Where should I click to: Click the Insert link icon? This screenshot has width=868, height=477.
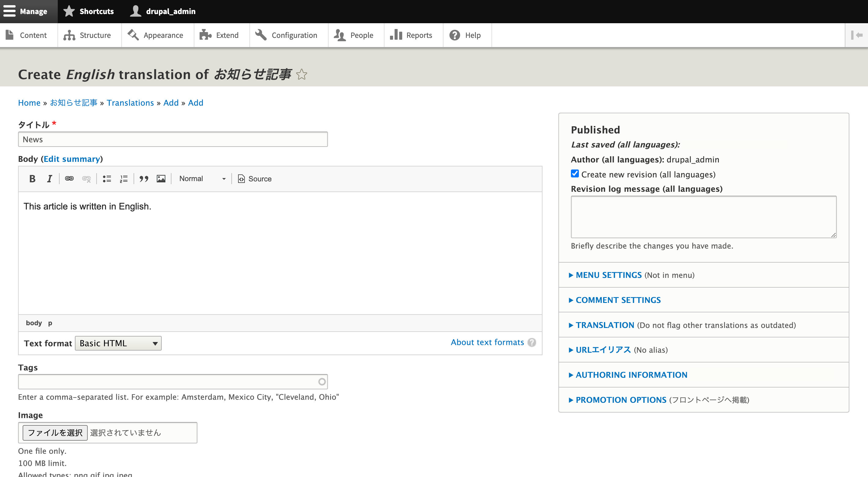pyautogui.click(x=69, y=179)
